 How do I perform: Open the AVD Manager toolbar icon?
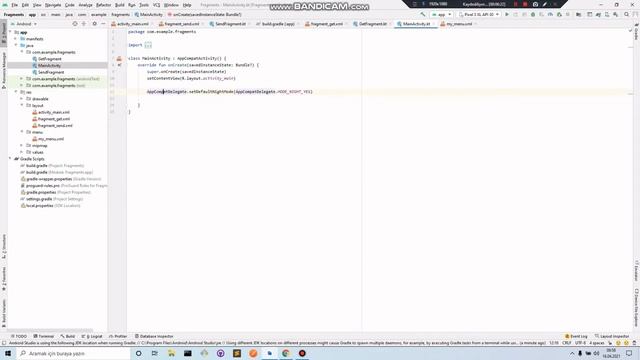tap(607, 14)
